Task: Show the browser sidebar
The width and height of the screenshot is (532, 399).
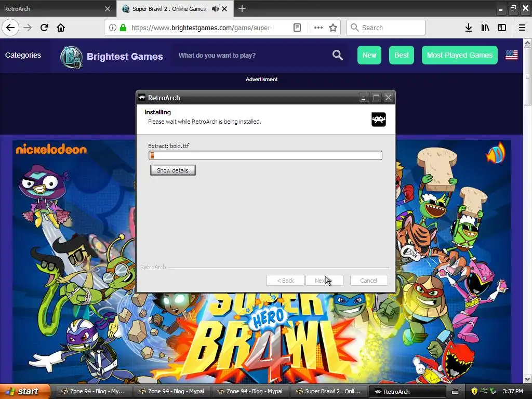Action: (502, 28)
